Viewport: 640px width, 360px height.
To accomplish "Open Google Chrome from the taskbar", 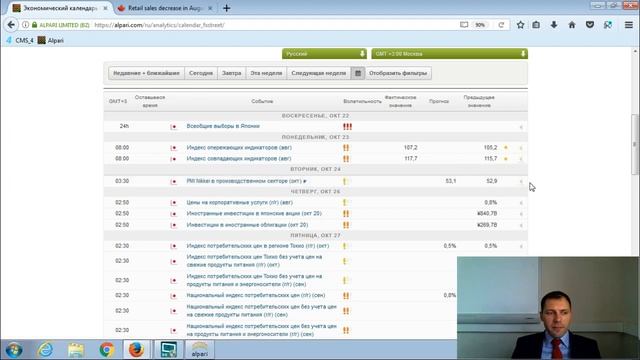I will (x=107, y=350).
